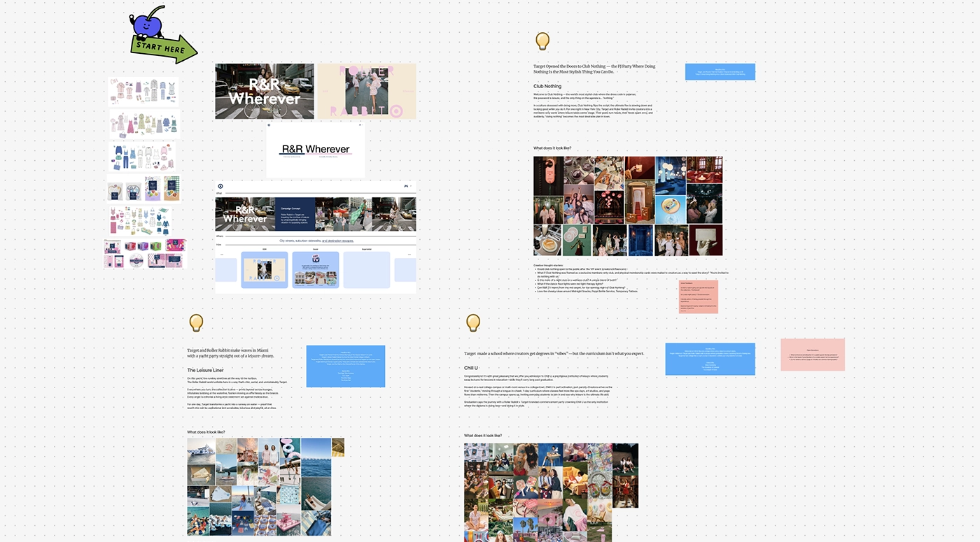Viewport: 980px width, 542px height.
Task: Select the pink feedback note below Club Nothing
Action: [x=698, y=297]
